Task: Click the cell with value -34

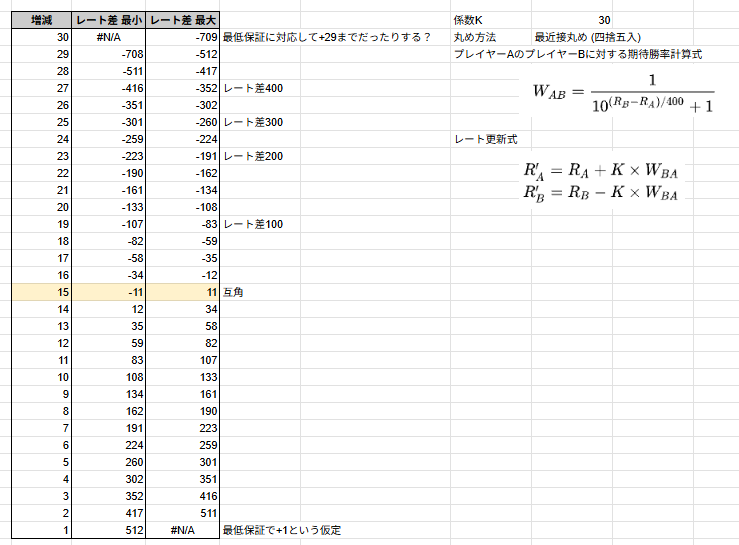Action: click(108, 275)
